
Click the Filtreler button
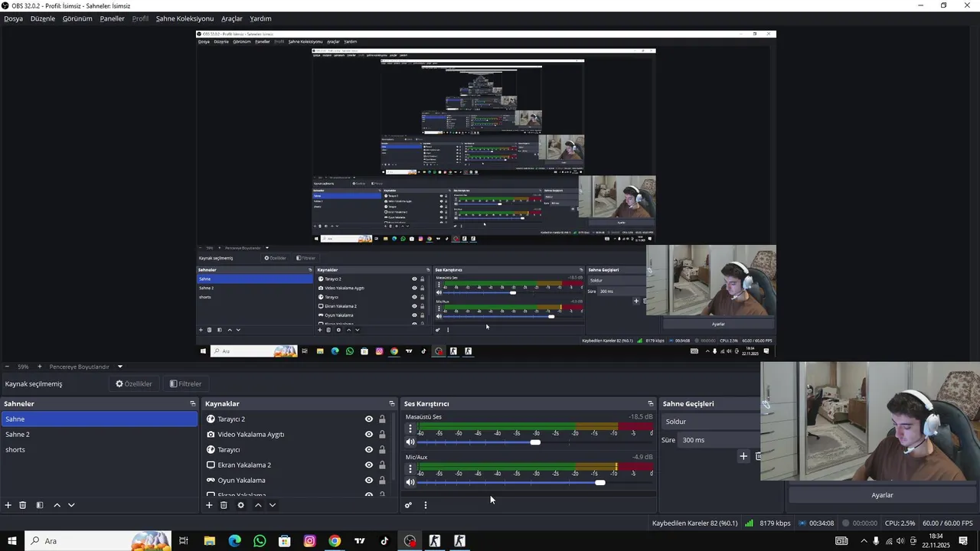pos(185,384)
